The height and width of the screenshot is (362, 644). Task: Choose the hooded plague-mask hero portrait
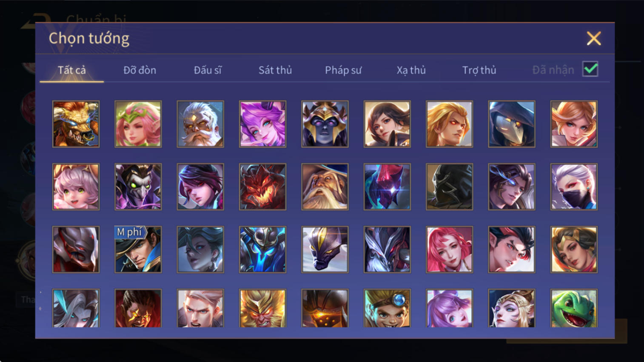pos(512,124)
